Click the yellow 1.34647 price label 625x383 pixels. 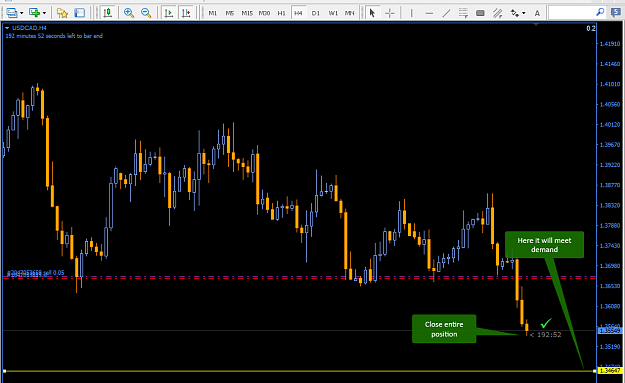pos(610,371)
